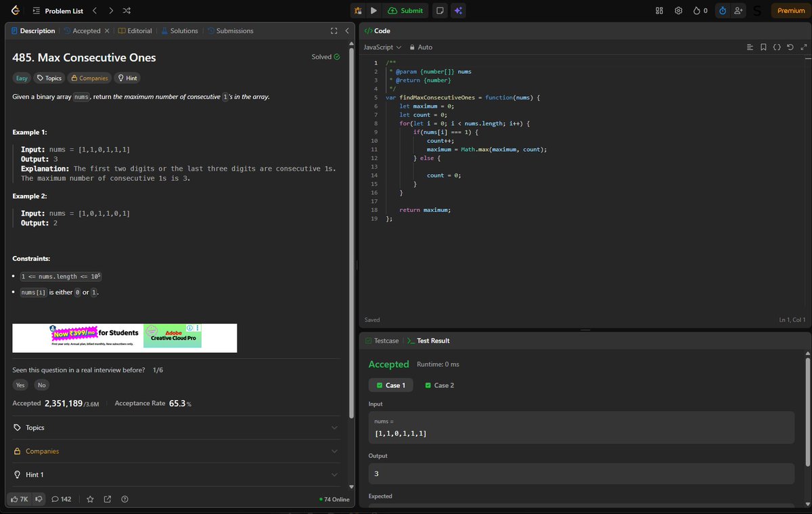Dislike the problem with thumbs down icon
The height and width of the screenshot is (514, 812).
[x=39, y=499]
